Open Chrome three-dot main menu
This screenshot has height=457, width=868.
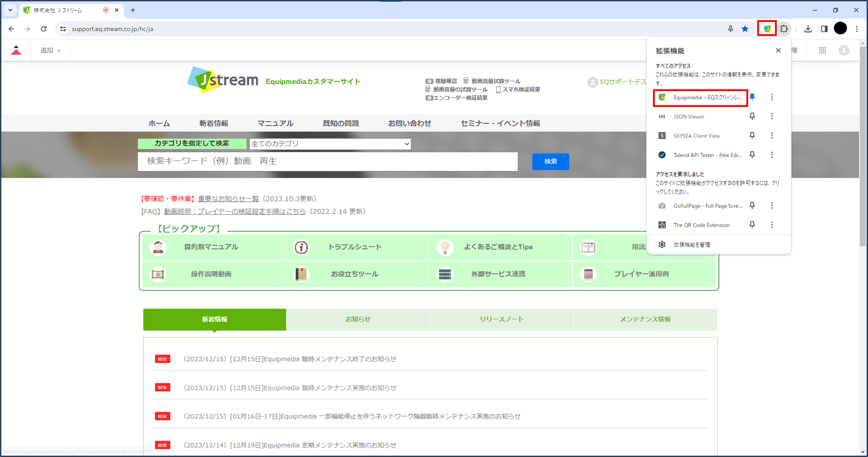tap(857, 29)
